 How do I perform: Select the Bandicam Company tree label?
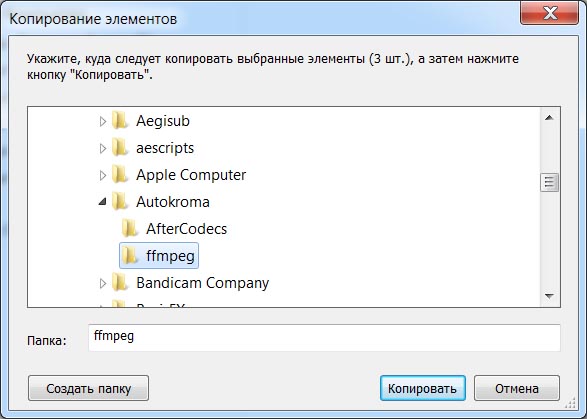point(203,283)
